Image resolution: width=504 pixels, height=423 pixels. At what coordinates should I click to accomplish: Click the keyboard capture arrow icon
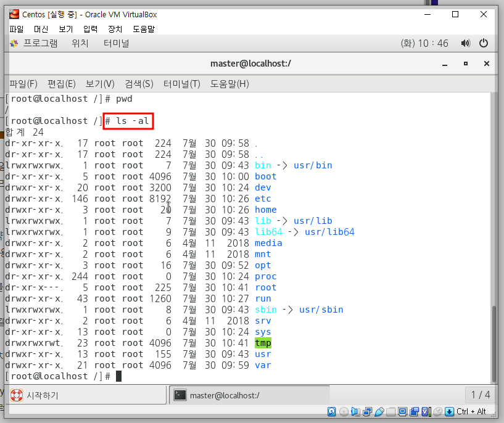[x=449, y=411]
